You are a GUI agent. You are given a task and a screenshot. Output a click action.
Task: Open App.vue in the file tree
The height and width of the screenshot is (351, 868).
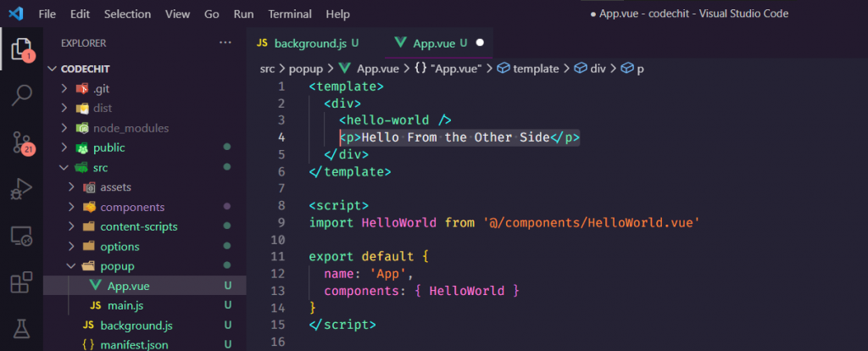coord(144,286)
